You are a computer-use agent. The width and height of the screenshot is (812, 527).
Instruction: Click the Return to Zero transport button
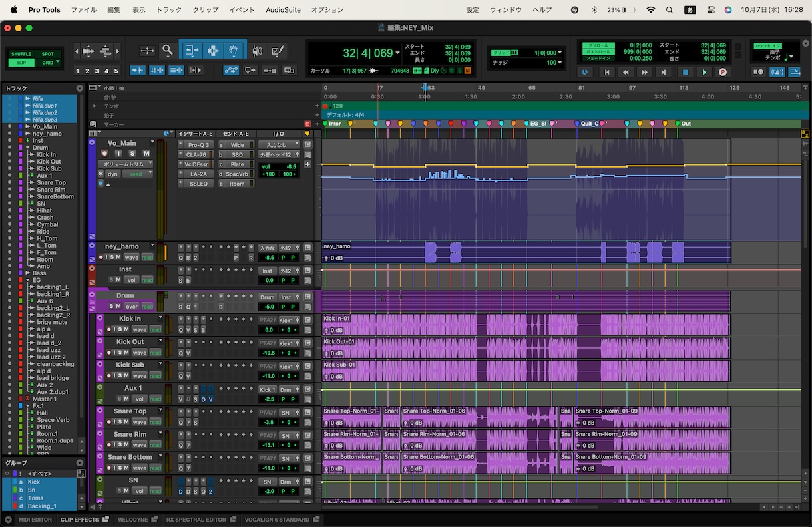tap(606, 72)
